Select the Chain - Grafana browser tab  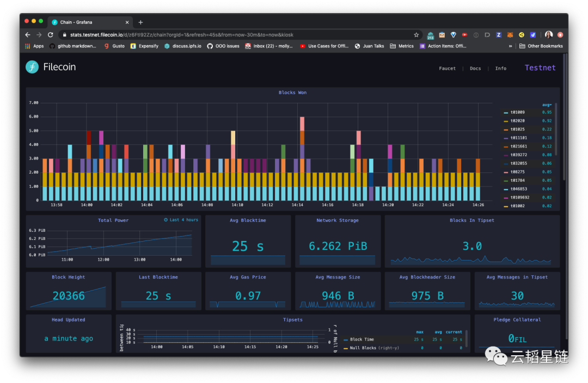tap(90, 22)
